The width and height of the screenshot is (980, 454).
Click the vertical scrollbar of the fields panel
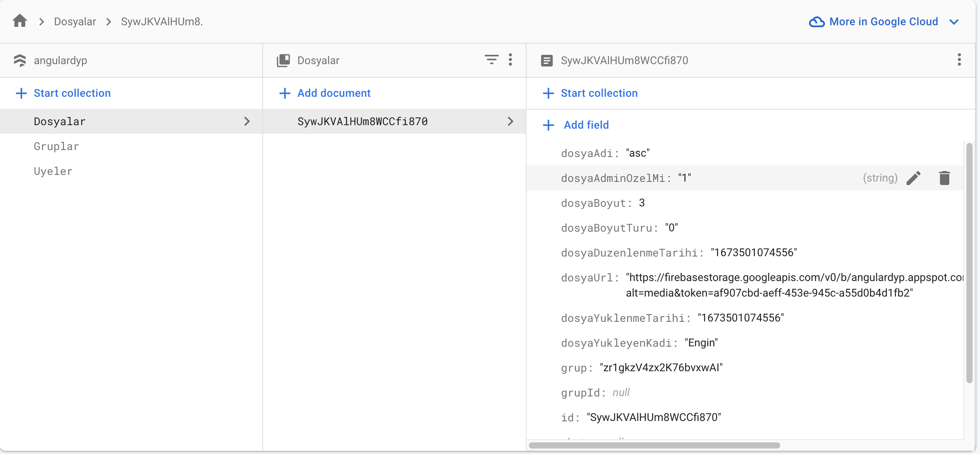pos(969,263)
